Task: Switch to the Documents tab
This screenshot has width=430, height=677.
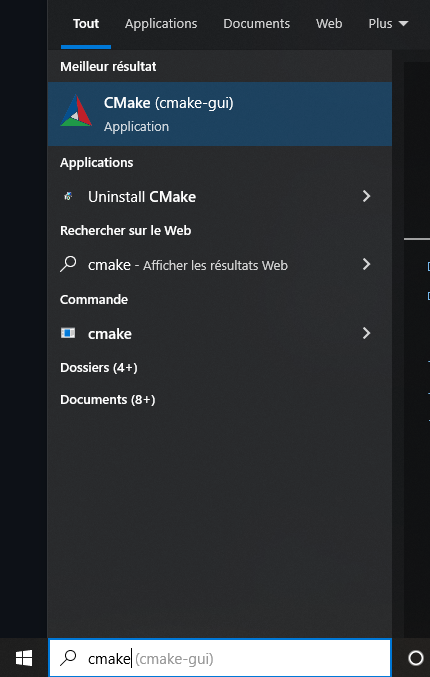Action: [x=256, y=23]
